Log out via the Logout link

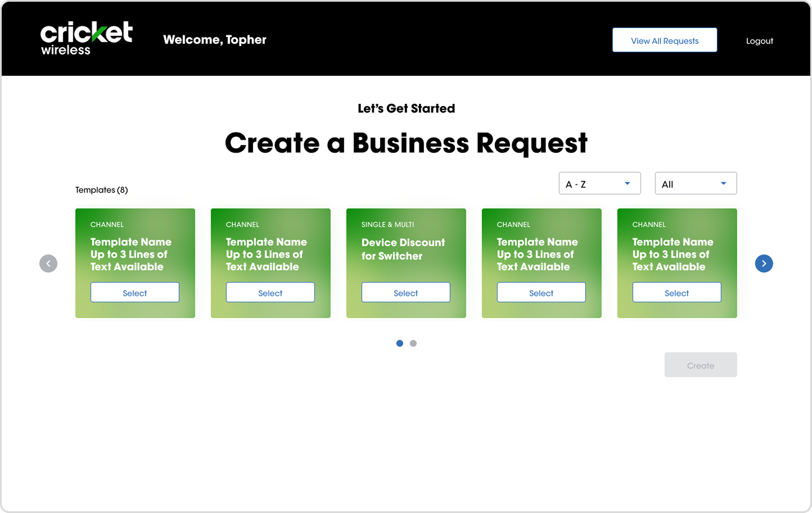point(759,41)
